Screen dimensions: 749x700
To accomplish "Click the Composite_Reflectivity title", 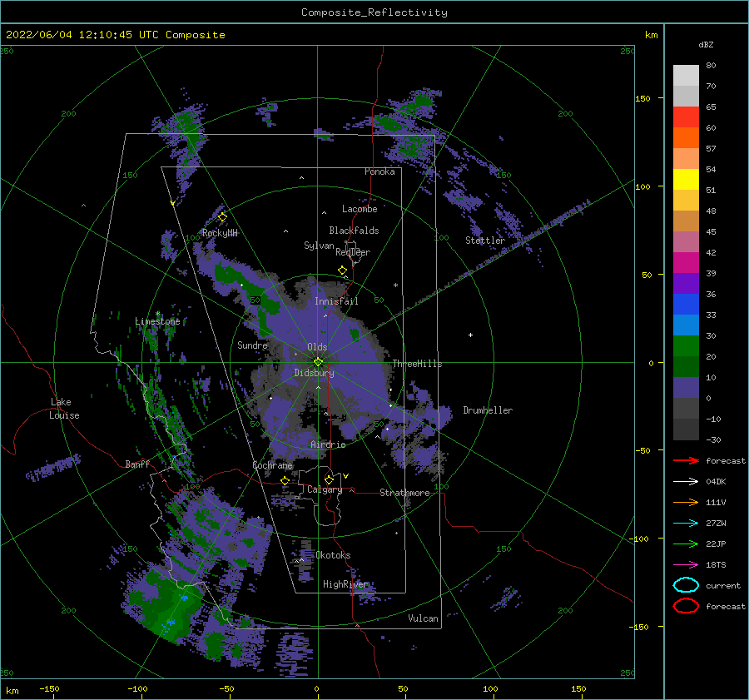I will [x=374, y=12].
